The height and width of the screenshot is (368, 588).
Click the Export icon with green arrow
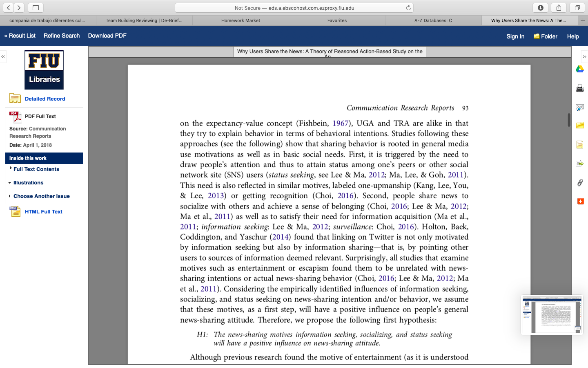(x=580, y=163)
